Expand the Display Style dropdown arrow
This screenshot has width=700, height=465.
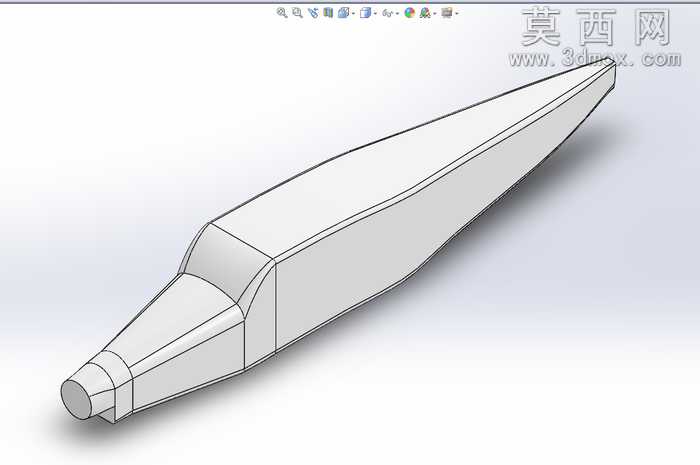[x=375, y=13]
